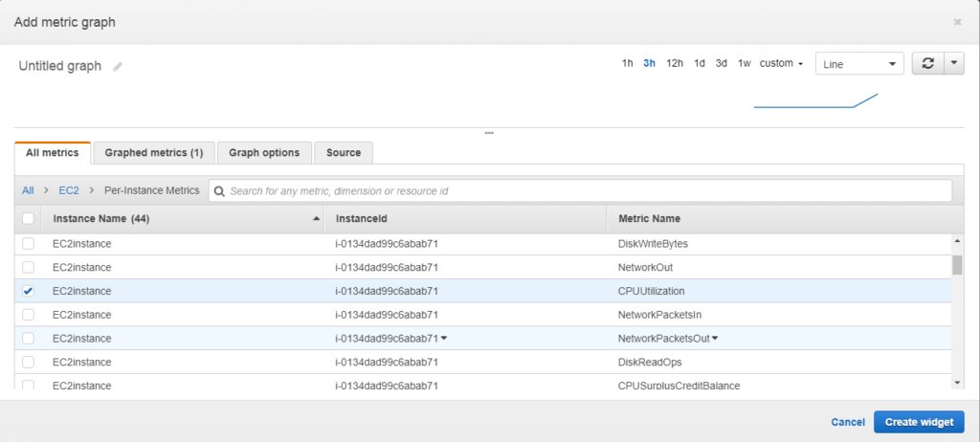This screenshot has height=442, width=980.
Task: Set time range to 3d
Action: coord(722,63)
